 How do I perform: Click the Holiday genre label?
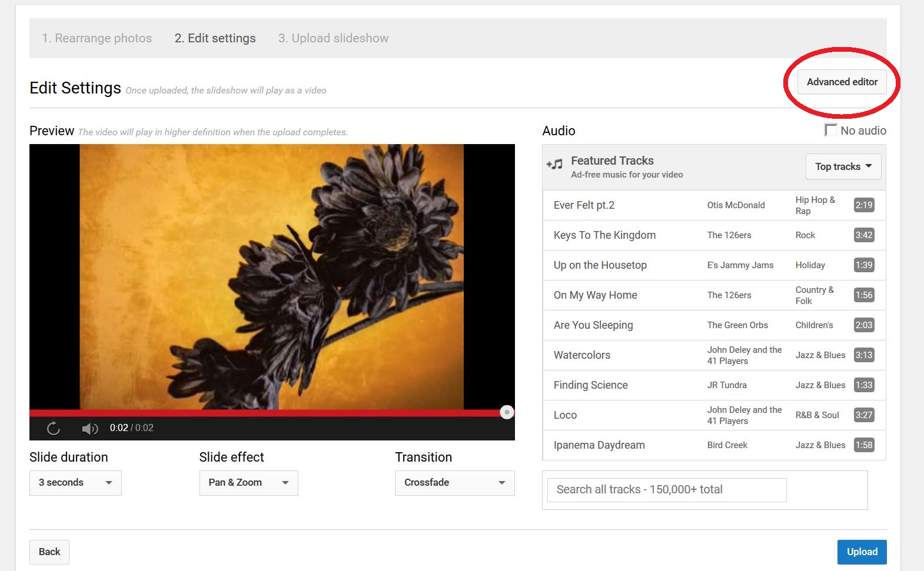810,265
